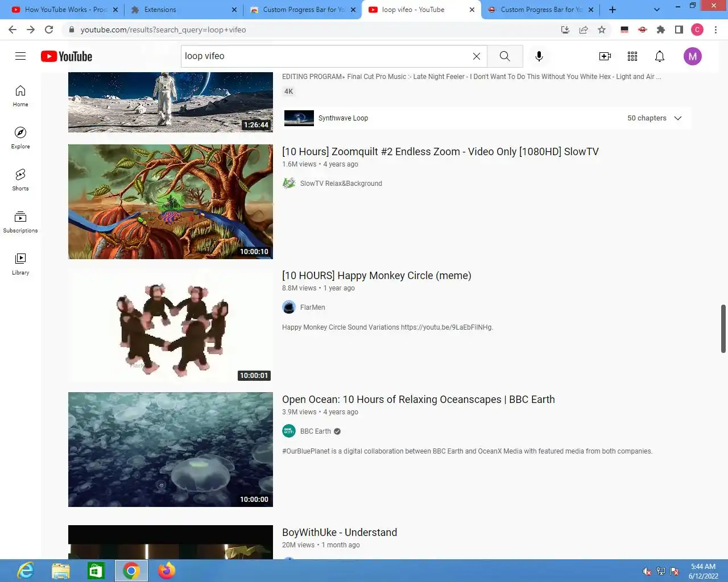Screen dimensions: 728x582
Task: Click the Synthwave Loop chapter thumbnail
Action: coord(299,118)
